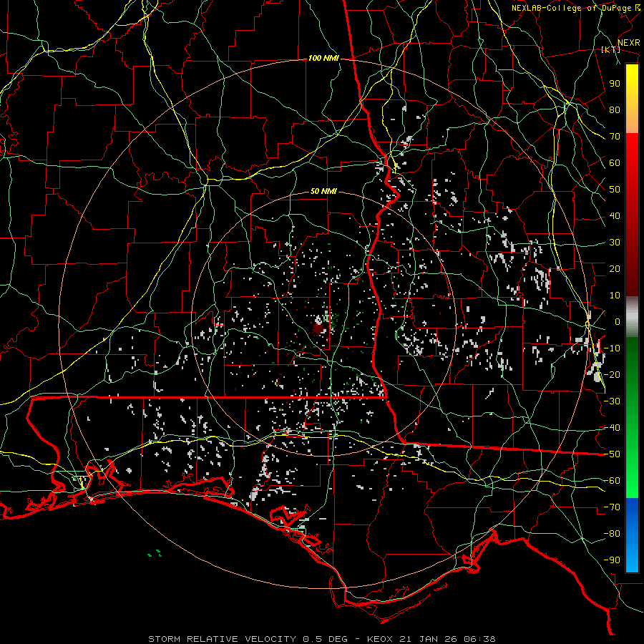Click the -20 value on velocity scale
Image resolution: width=644 pixels, height=644 pixels.
(612, 374)
